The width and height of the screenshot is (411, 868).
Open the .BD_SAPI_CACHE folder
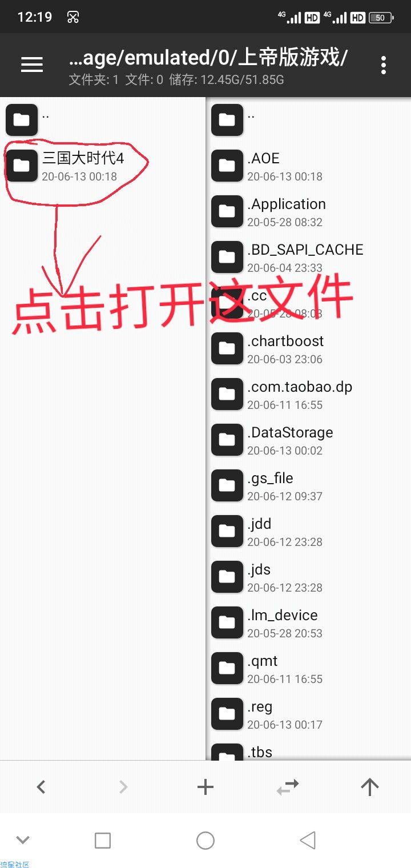tap(308, 257)
